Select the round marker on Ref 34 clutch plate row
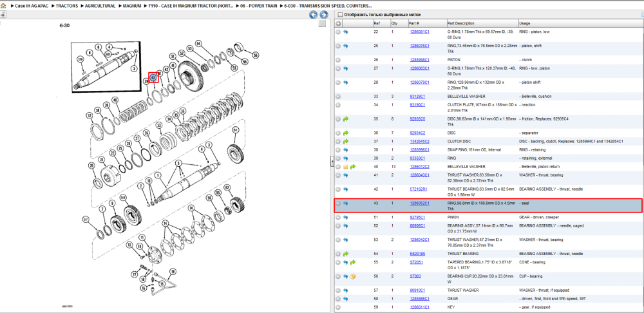 pos(338,105)
